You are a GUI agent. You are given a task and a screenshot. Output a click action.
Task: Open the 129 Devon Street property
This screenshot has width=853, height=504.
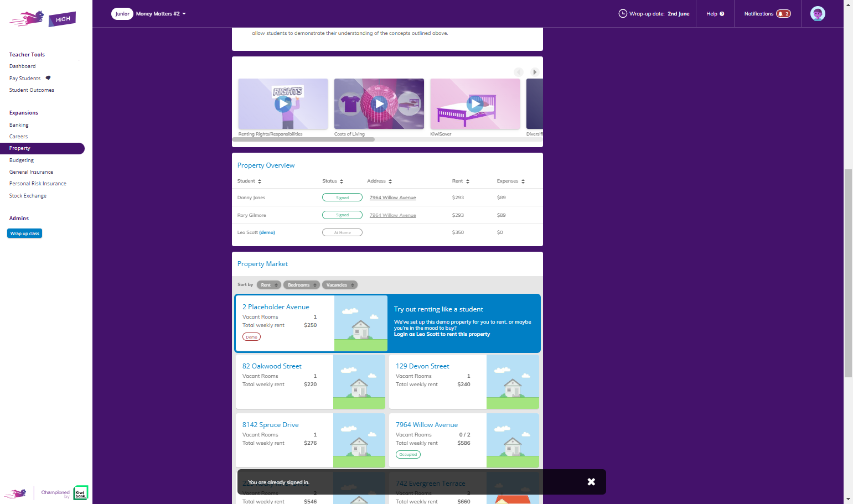[x=422, y=366]
